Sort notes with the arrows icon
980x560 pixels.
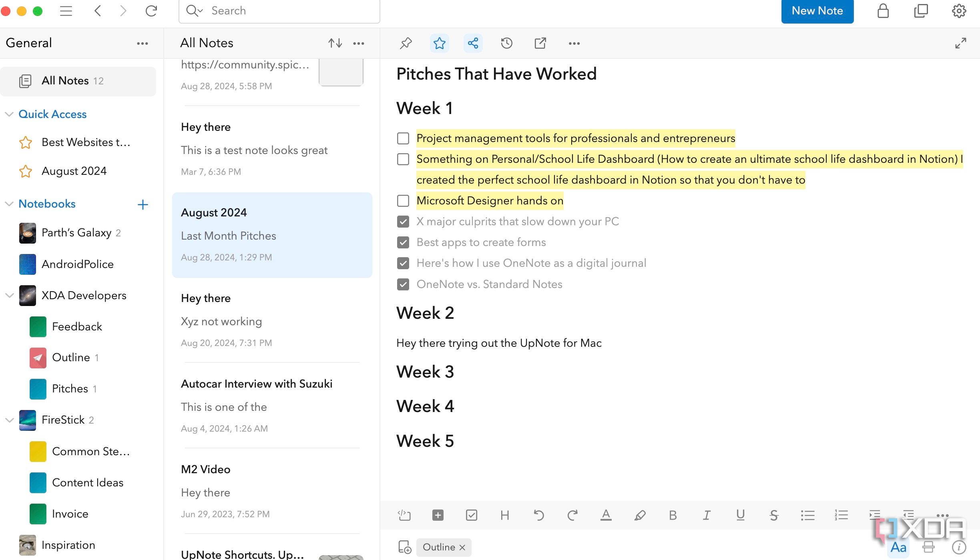[335, 43]
